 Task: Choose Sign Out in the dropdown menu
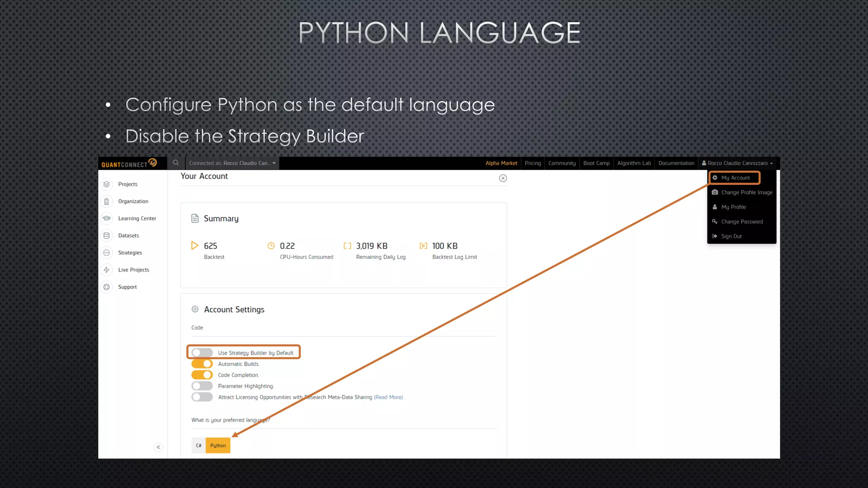tap(731, 236)
